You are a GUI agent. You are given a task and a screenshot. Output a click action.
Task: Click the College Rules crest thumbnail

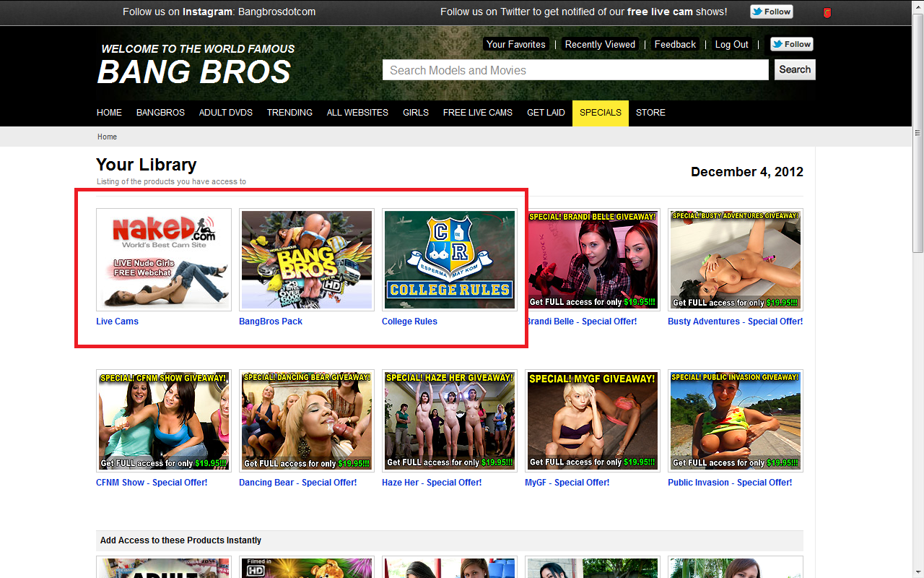pyautogui.click(x=450, y=260)
